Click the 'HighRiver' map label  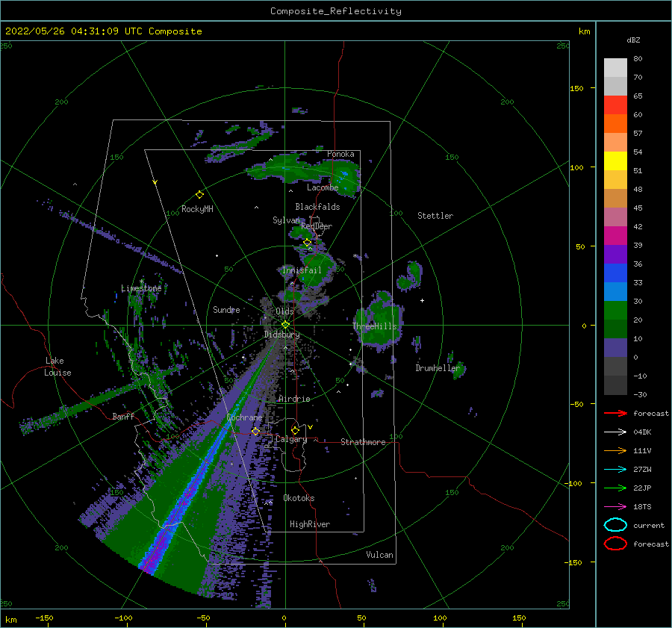310,524
